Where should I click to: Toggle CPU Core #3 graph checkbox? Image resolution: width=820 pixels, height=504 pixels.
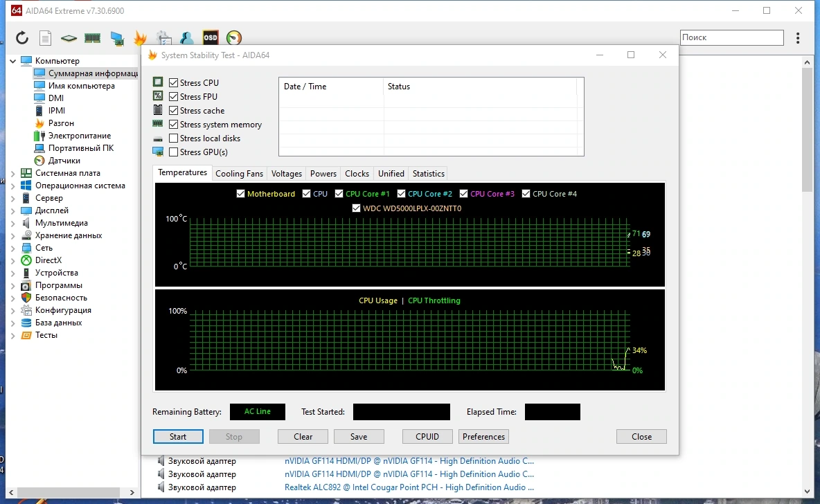463,193
